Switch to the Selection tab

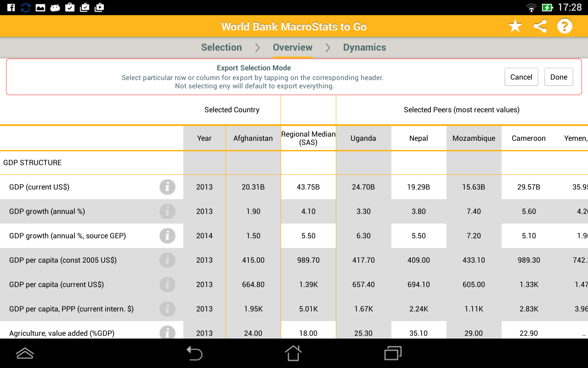click(x=221, y=47)
